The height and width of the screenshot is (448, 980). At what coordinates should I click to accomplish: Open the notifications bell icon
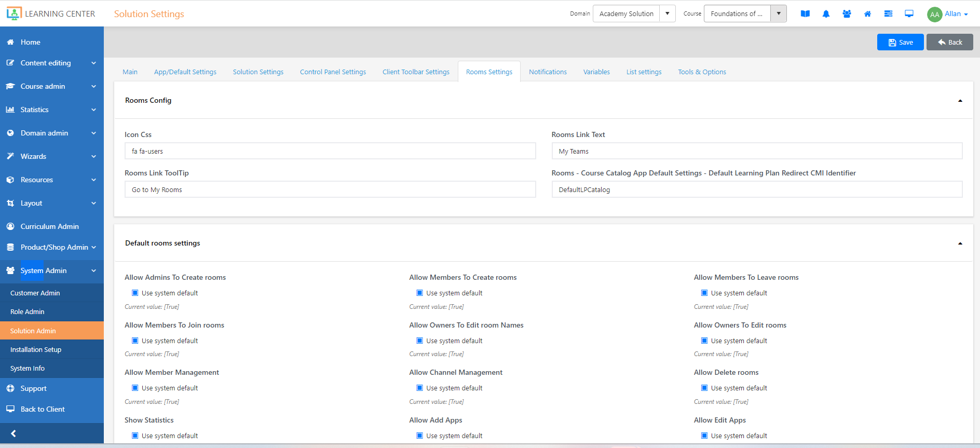pos(826,14)
